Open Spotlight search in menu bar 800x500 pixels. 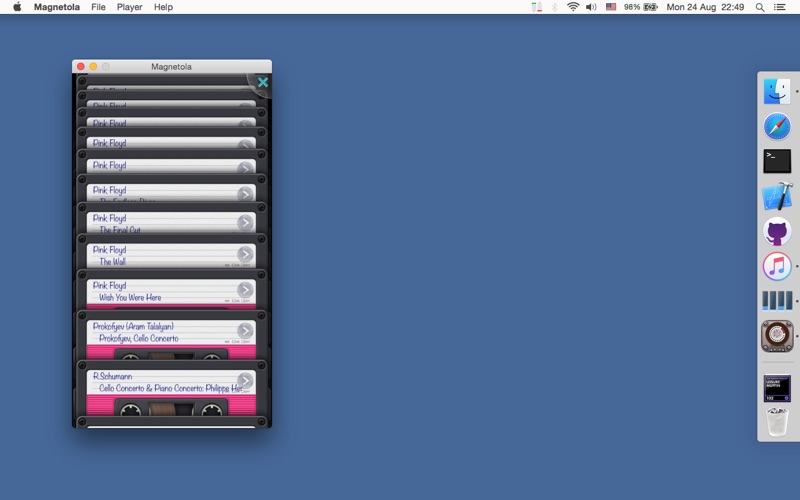[760, 7]
